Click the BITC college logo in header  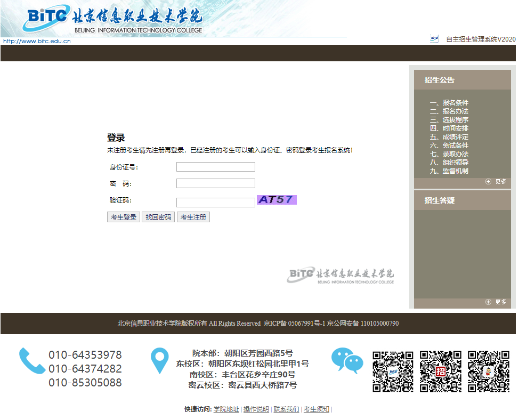pos(113,19)
